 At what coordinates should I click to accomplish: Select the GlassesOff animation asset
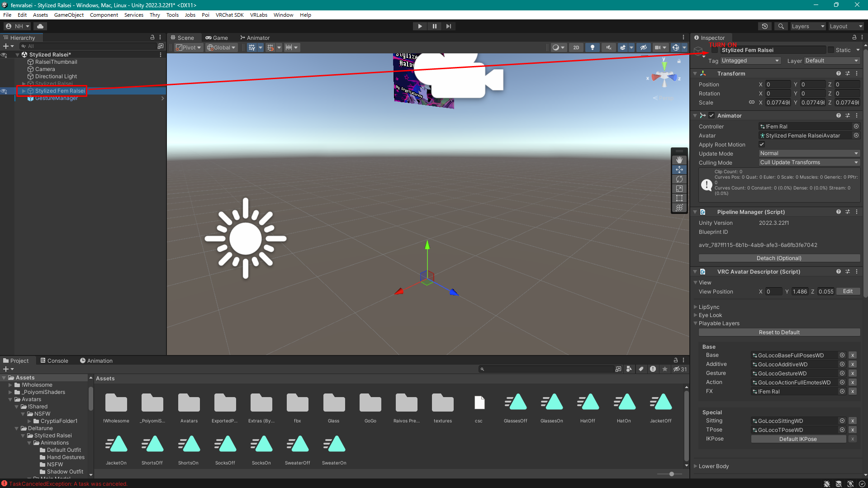(x=515, y=407)
